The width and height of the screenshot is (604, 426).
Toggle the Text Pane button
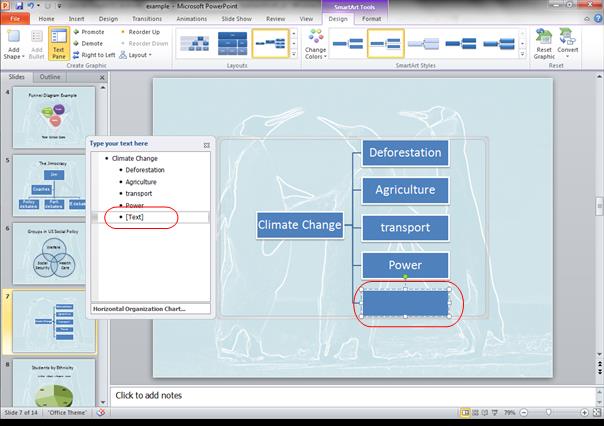click(59, 43)
